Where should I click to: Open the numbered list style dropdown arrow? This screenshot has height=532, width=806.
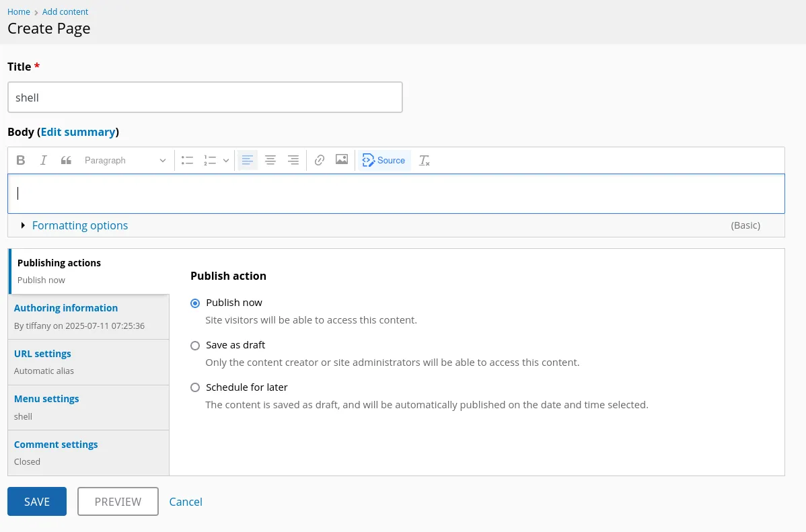pyautogui.click(x=226, y=160)
